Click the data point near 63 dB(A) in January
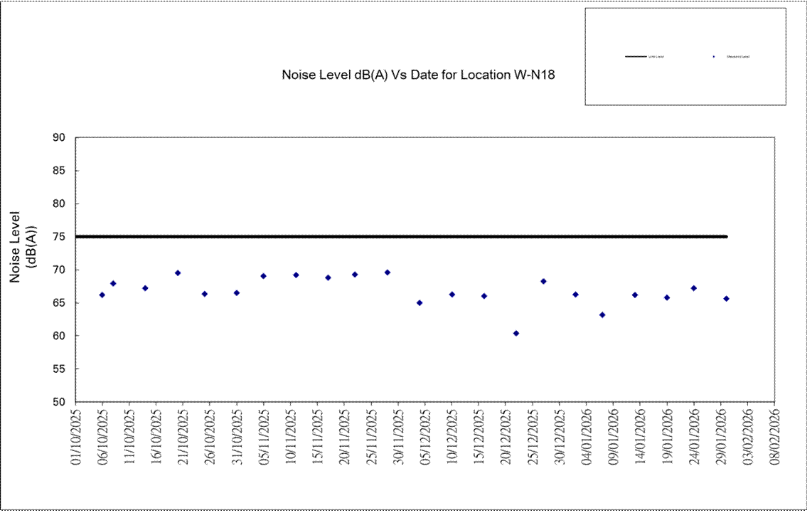This screenshot has width=812, height=513. pos(602,314)
